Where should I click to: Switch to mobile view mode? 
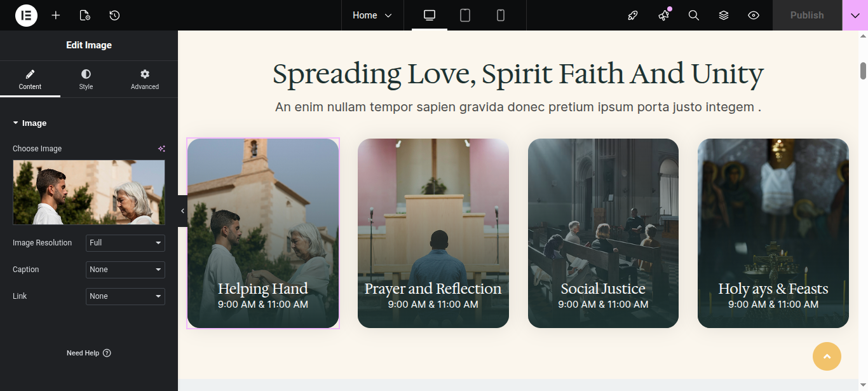click(501, 15)
